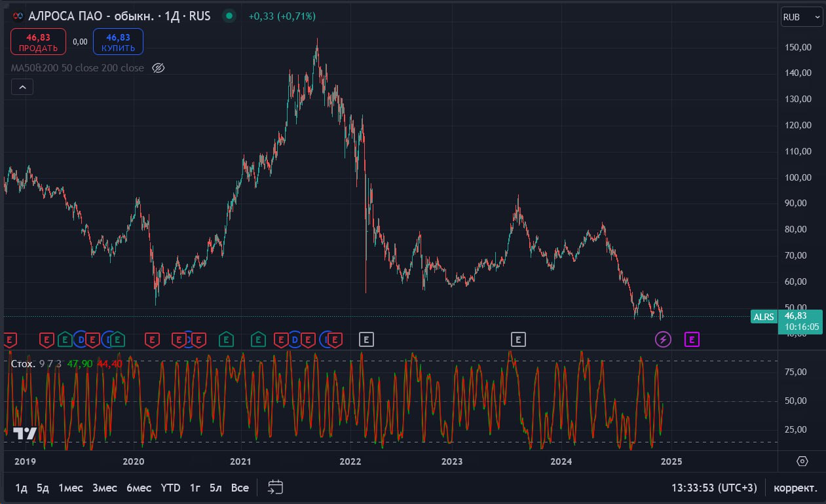826x504 pixels.
Task: Click the 2025 label on time axis
Action: click(x=671, y=461)
